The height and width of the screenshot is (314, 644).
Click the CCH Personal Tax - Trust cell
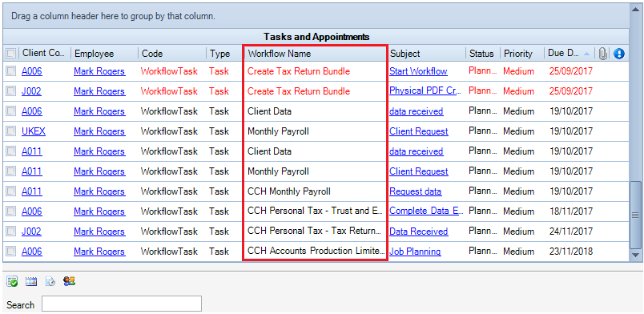pos(316,211)
